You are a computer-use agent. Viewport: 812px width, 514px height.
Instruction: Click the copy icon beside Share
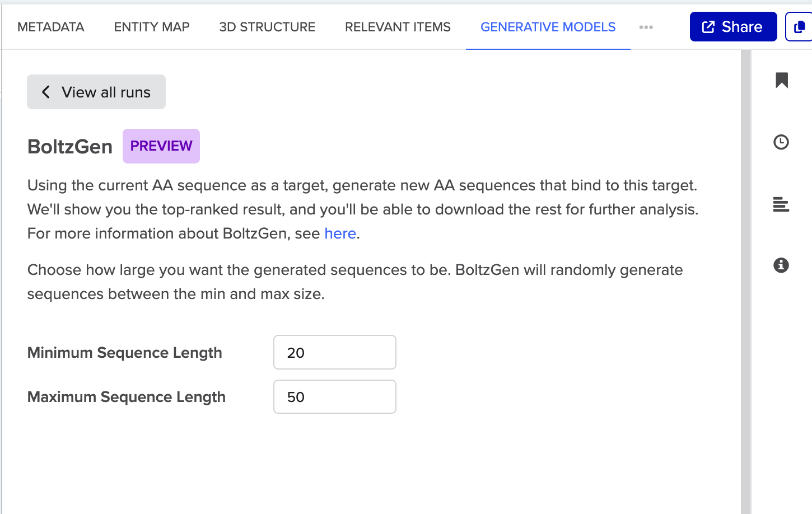click(800, 27)
